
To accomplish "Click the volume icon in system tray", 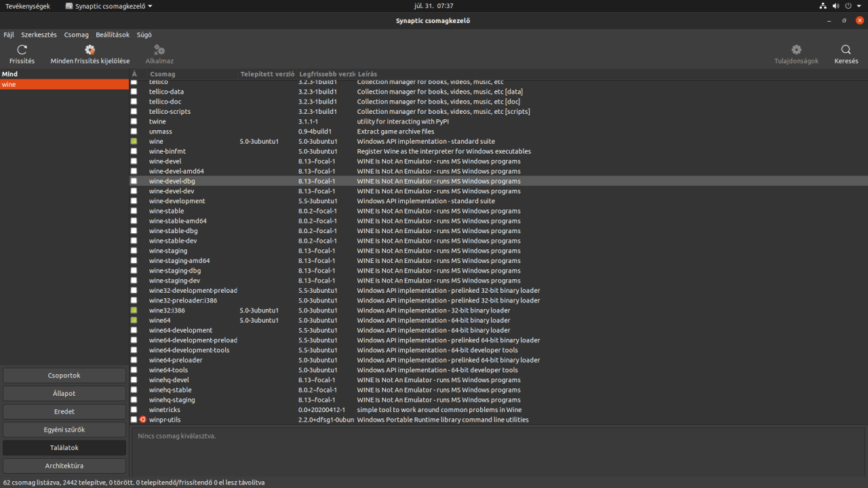I will tap(835, 5).
